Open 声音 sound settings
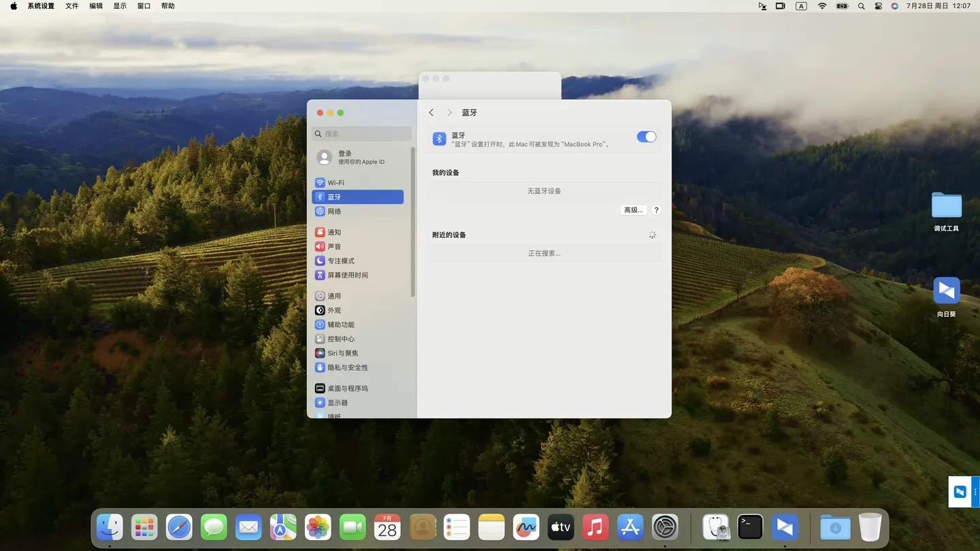The width and height of the screenshot is (980, 551). point(334,247)
